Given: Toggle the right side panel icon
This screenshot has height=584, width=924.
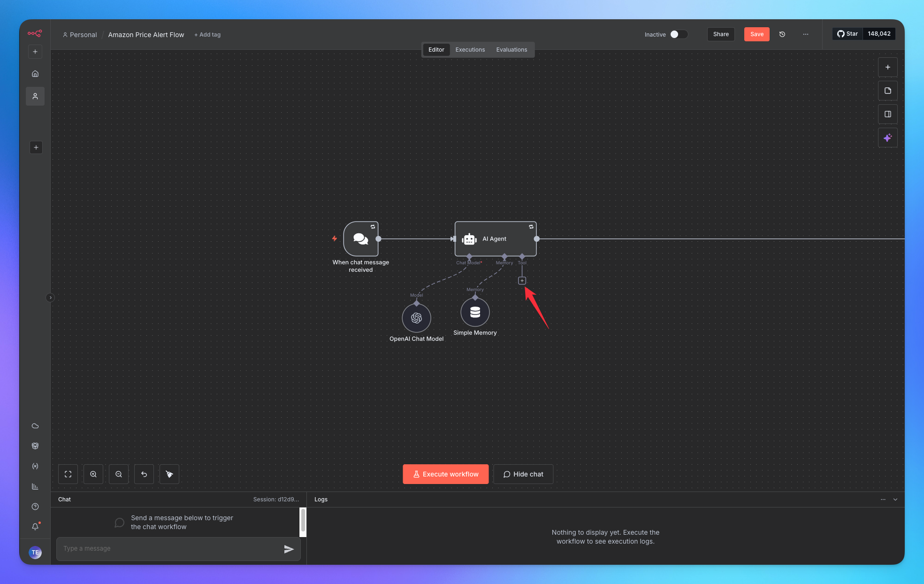Looking at the screenshot, I should point(887,114).
